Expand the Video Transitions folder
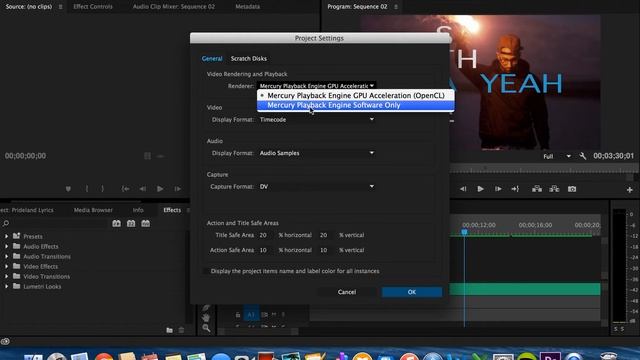This screenshot has height=360, width=640. tap(7, 276)
